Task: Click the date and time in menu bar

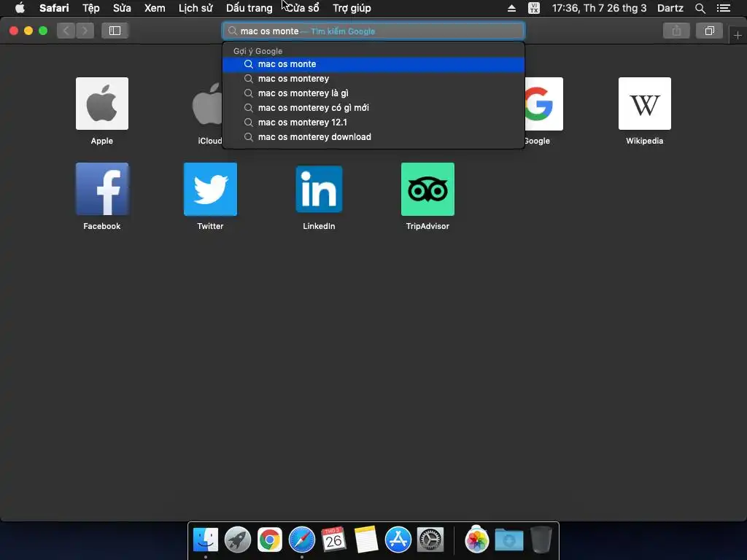Action: coord(600,8)
